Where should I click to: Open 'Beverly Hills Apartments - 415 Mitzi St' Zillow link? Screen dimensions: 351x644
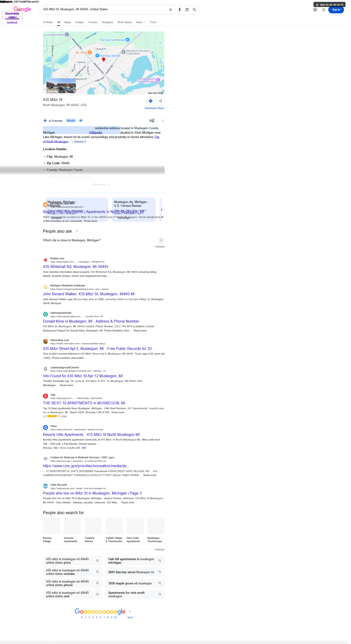click(x=91, y=434)
